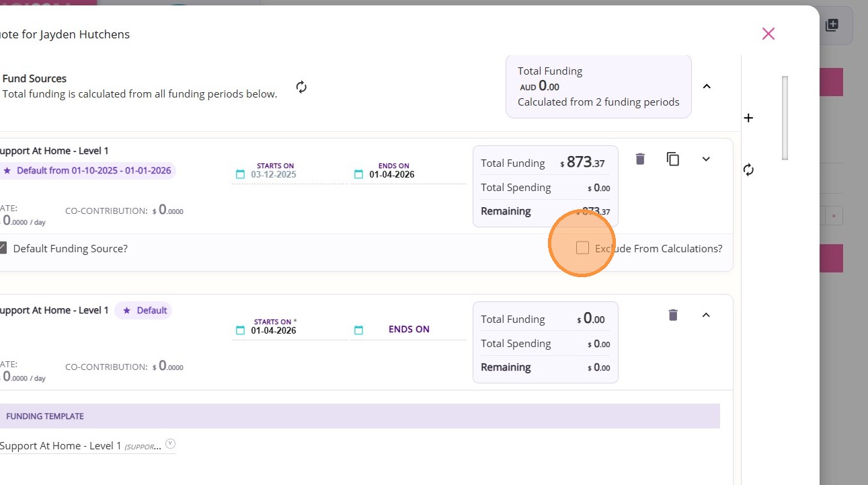Collapse the second funding period chevron
Screen dimensions: 868x485
(706, 315)
